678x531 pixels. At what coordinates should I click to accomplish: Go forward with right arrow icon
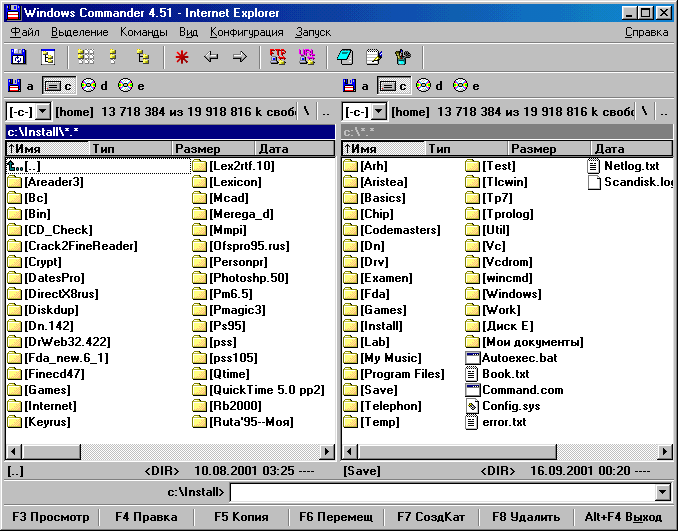click(x=240, y=57)
